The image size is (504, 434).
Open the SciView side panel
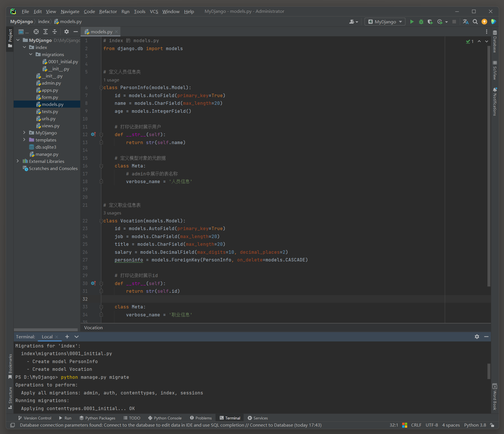click(495, 70)
